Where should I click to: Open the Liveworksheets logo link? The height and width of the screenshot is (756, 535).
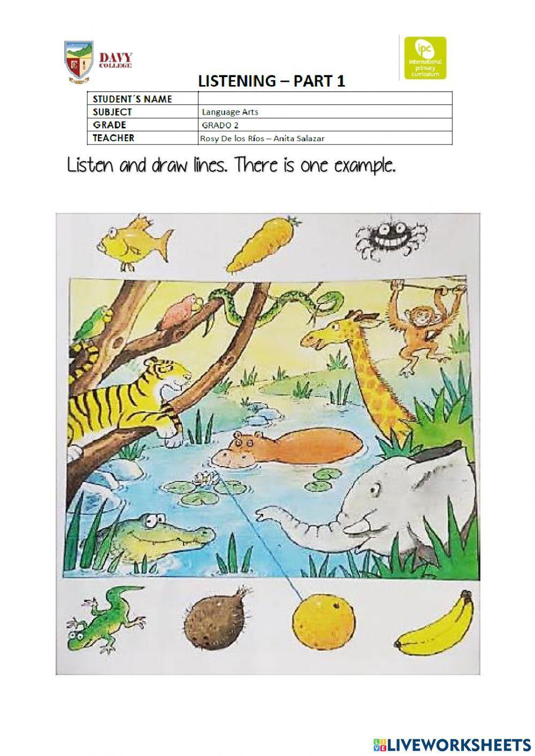click(x=452, y=744)
